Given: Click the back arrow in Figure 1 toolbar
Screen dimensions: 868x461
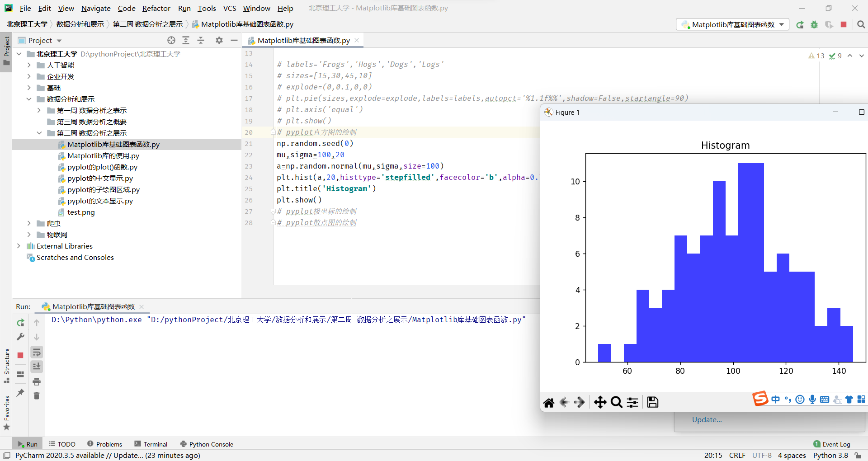Looking at the screenshot, I should click(564, 402).
